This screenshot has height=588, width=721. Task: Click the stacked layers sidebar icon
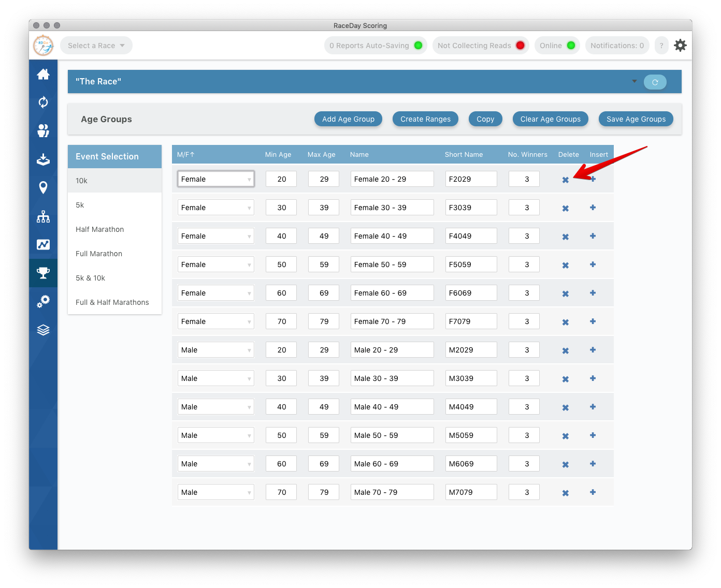43,330
